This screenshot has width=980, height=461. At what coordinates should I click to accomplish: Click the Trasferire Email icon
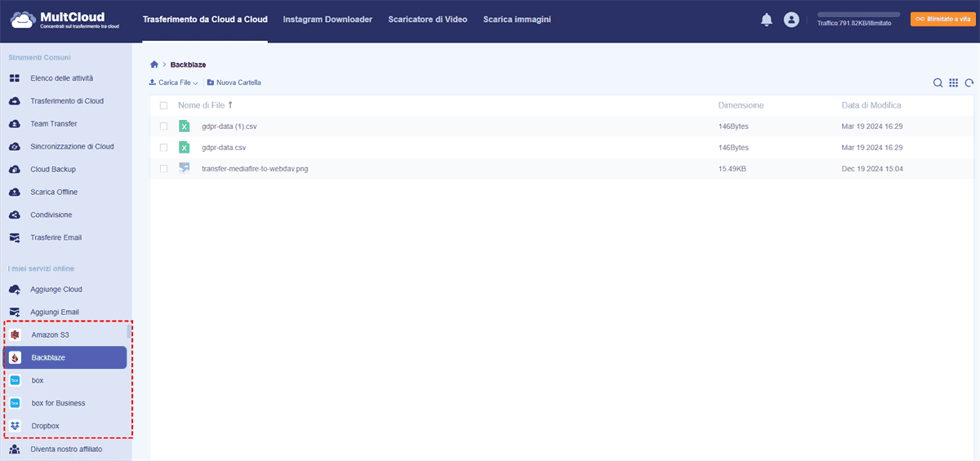[x=14, y=238]
